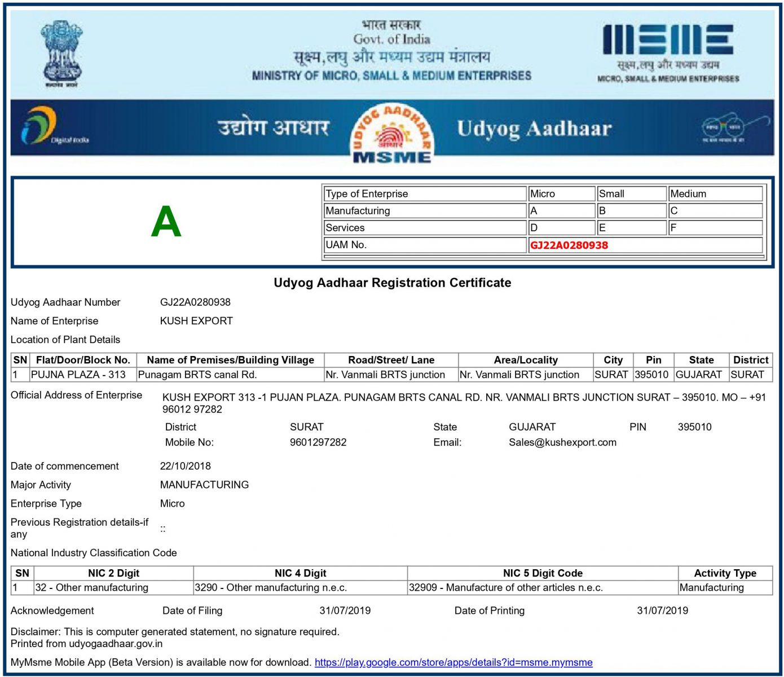Screen dimensions: 784x677
Task: Click the red UAM number GJ22A0280938
Action: point(569,245)
